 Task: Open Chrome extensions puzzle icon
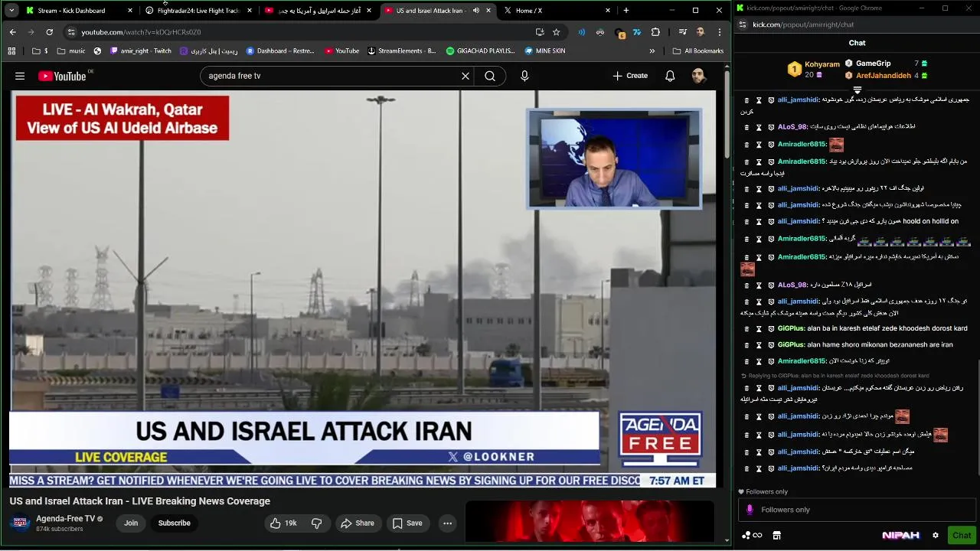click(655, 32)
